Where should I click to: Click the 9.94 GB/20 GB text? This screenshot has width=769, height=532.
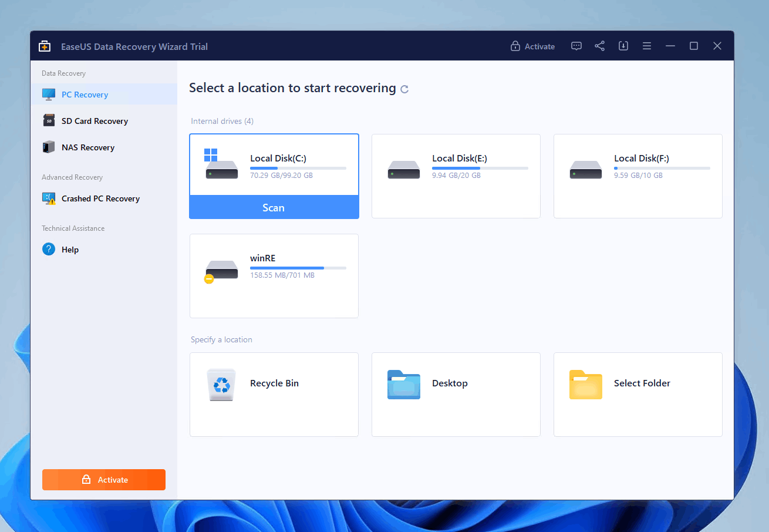point(456,176)
